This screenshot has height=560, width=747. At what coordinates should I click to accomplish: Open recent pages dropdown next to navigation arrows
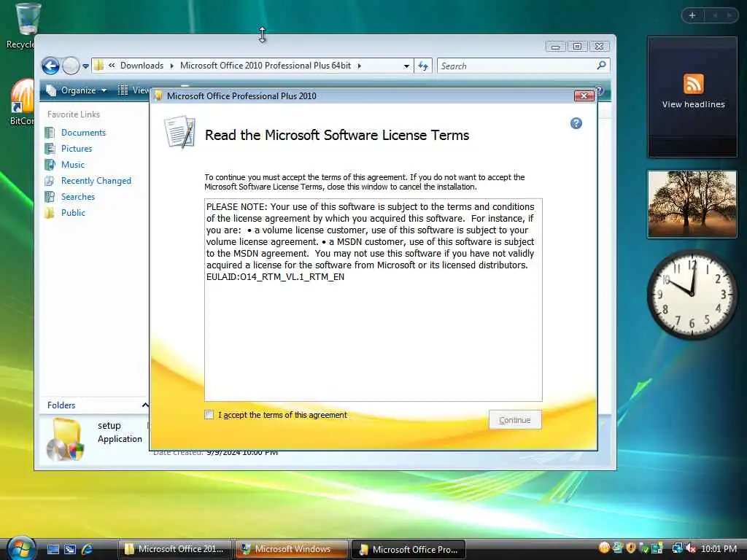tap(85, 66)
